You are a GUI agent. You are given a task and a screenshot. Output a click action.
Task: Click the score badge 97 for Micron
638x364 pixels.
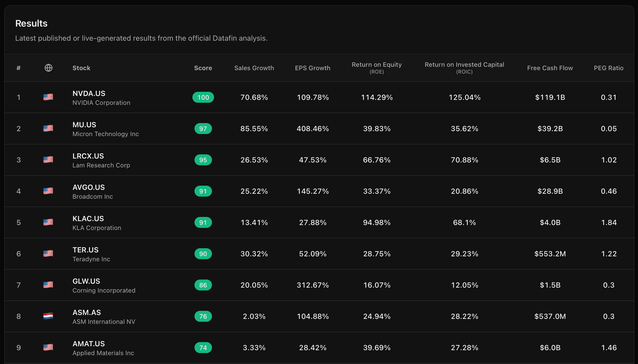203,129
